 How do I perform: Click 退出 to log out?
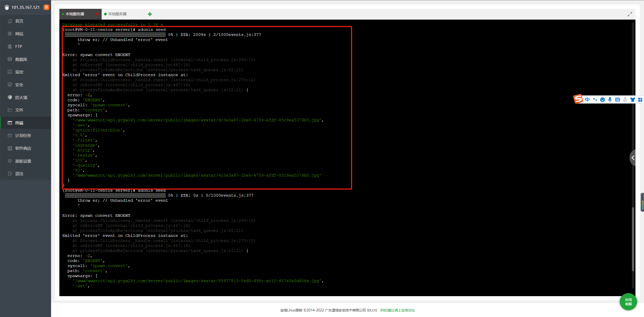[19, 174]
